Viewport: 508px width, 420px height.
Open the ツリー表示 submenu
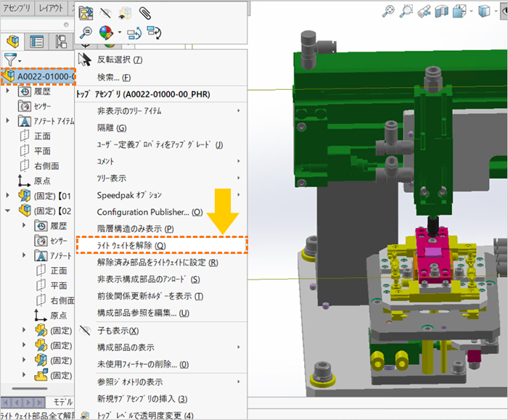click(161, 178)
